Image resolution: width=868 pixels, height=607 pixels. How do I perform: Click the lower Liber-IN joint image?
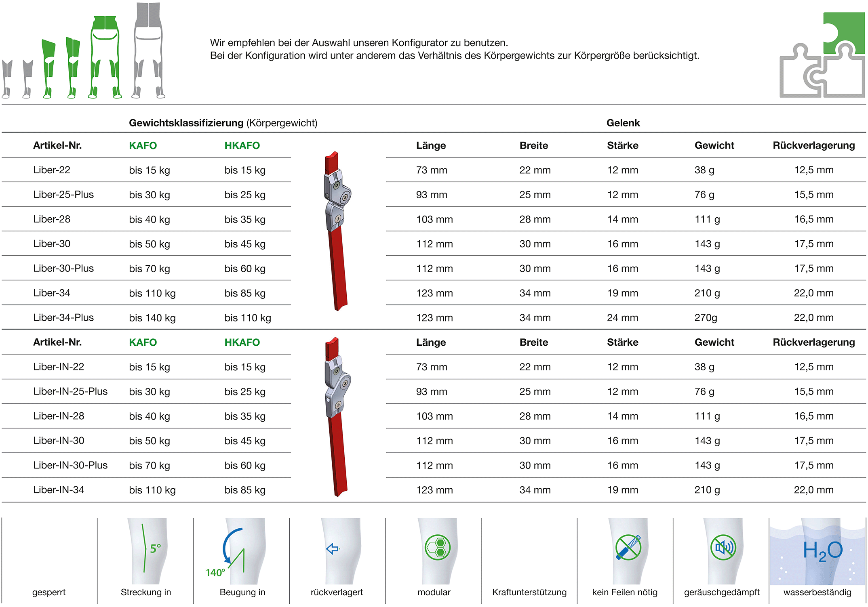click(x=338, y=417)
